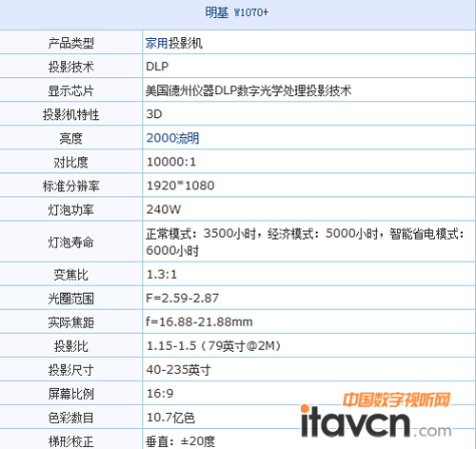Select the 投影尺寸 label cell

(70, 369)
